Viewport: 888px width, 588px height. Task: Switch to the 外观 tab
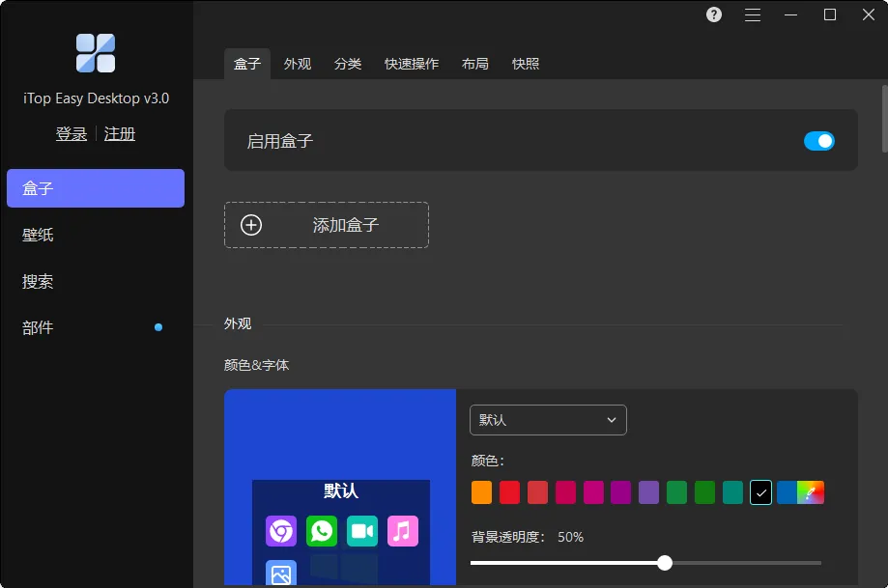[298, 64]
